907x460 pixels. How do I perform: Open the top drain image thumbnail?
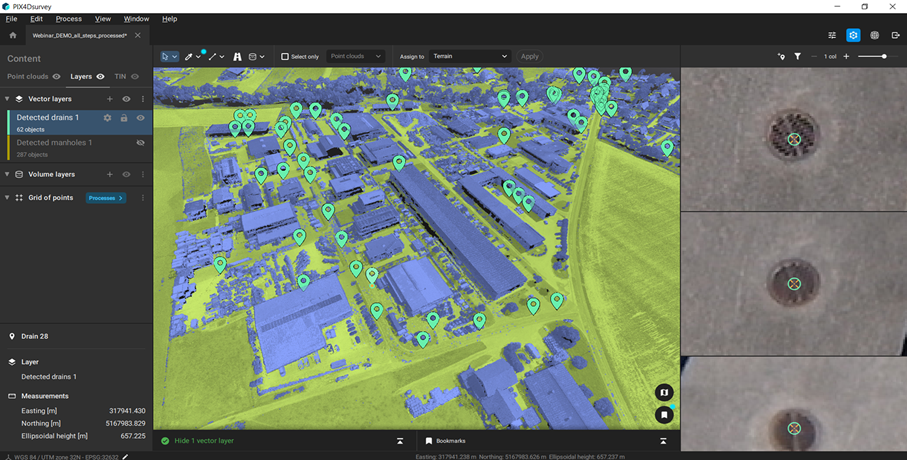(794, 139)
